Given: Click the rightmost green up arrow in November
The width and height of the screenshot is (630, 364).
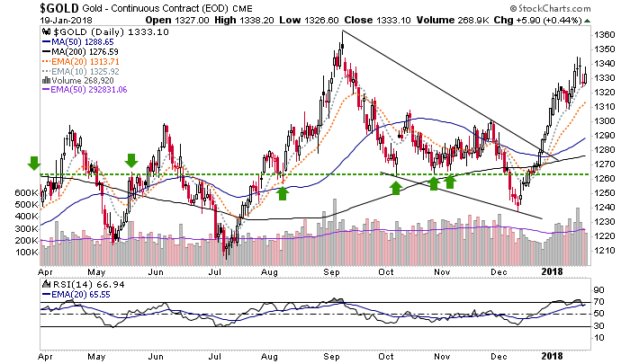Looking at the screenshot, I should pos(449,182).
